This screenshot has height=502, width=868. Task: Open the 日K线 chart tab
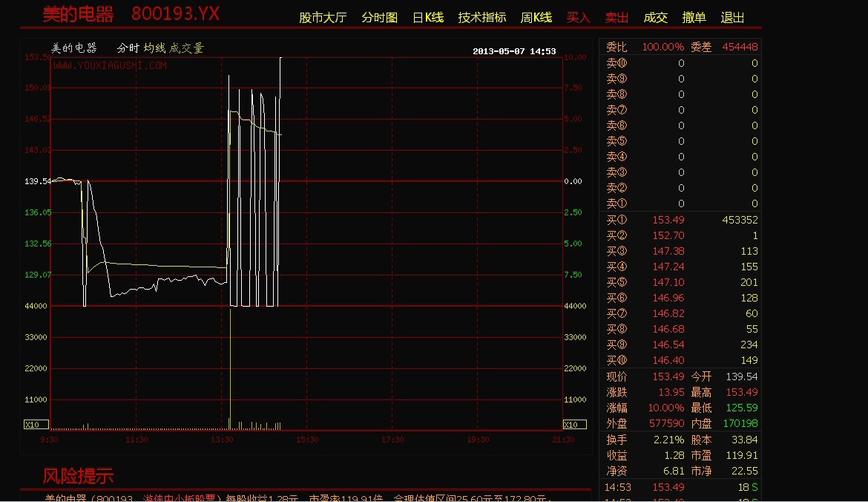(x=428, y=18)
